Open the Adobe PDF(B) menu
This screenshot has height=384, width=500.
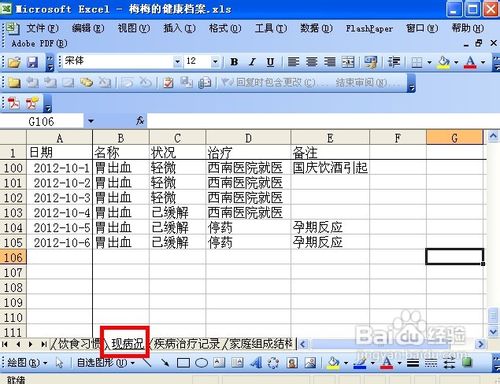pyautogui.click(x=39, y=43)
